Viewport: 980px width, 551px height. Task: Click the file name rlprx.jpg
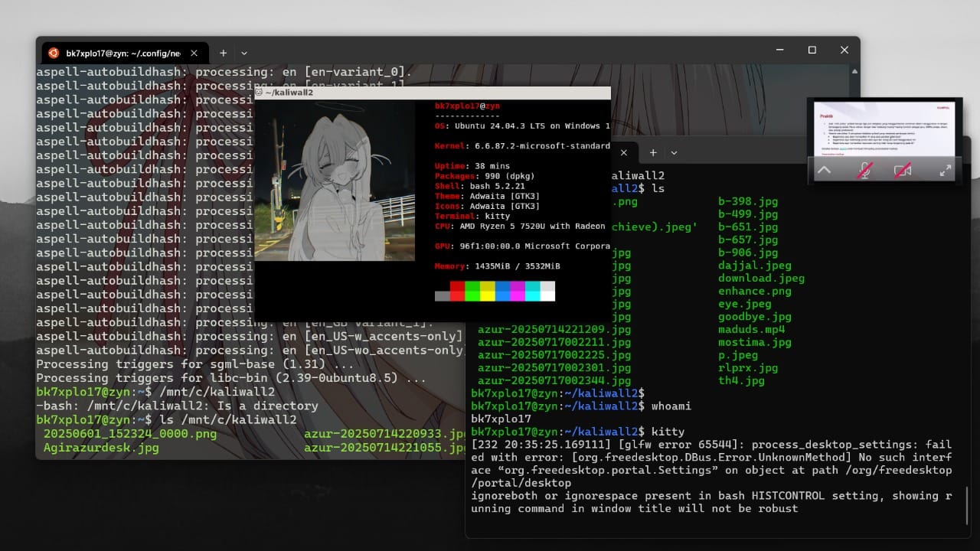[x=748, y=368]
